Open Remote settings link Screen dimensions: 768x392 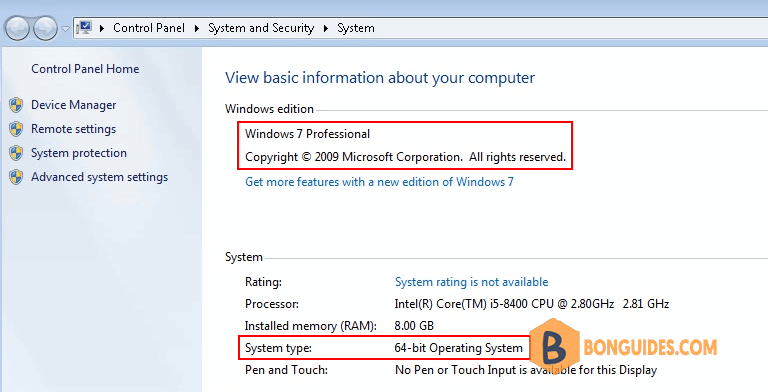[73, 129]
